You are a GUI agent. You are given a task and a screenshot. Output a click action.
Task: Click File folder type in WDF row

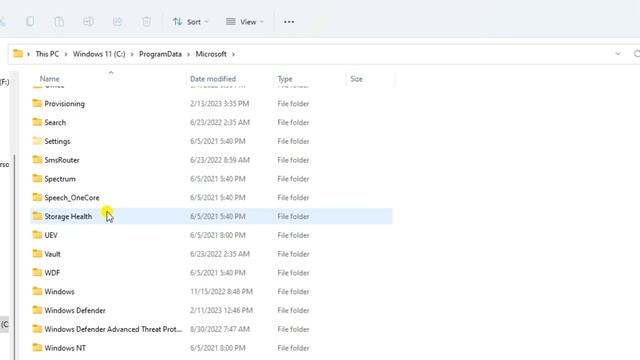pos(293,273)
